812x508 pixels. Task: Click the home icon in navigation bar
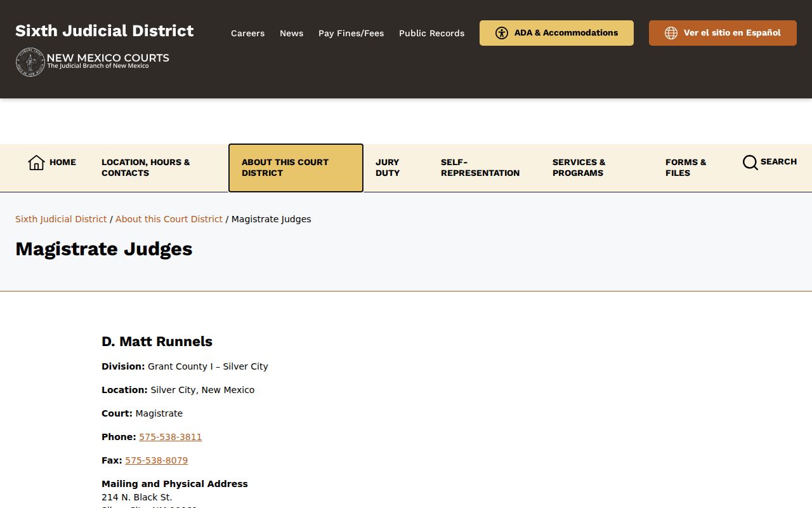pos(36,163)
